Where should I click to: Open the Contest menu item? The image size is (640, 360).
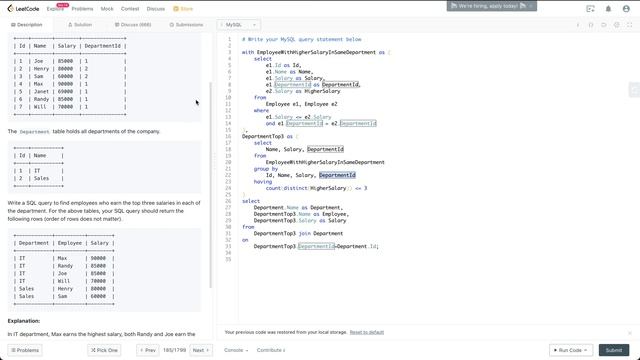(x=130, y=9)
